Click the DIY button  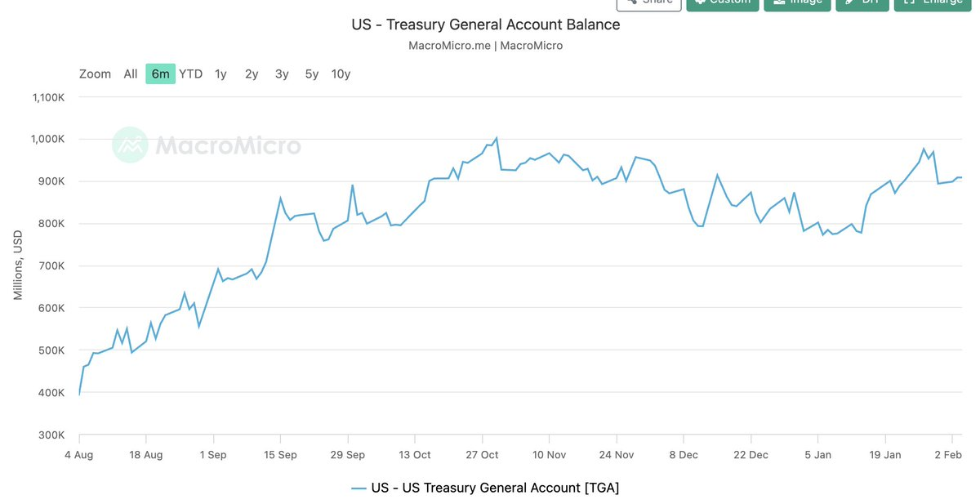[x=862, y=3]
